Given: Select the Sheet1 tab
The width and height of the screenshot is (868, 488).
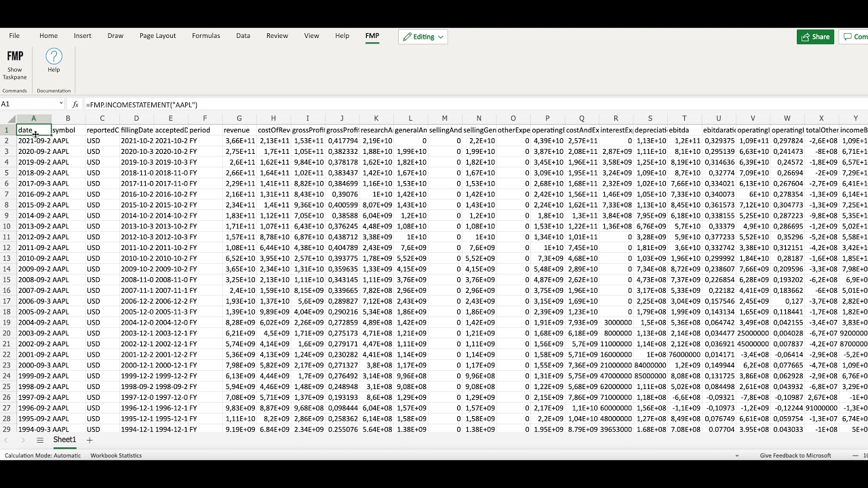Looking at the screenshot, I should click(65, 440).
